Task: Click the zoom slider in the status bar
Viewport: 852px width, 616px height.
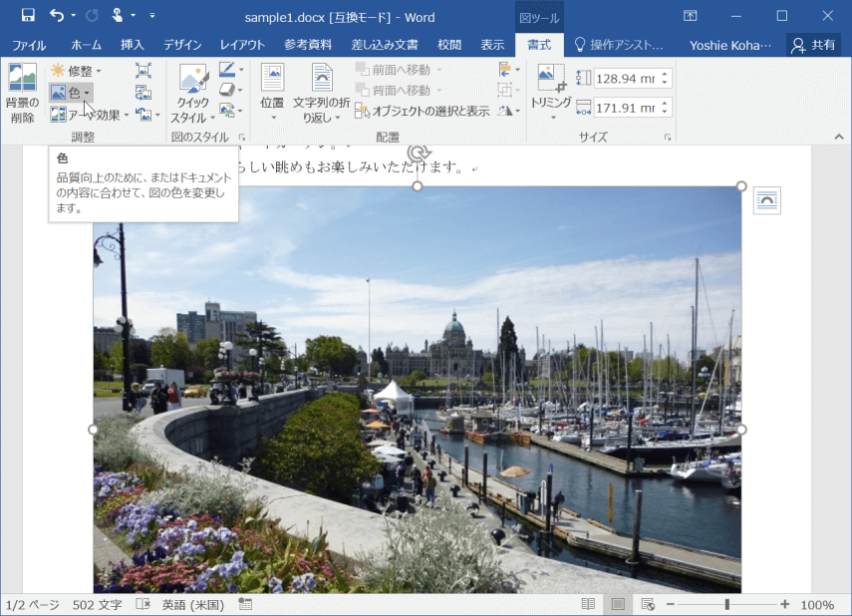Action: point(726,605)
